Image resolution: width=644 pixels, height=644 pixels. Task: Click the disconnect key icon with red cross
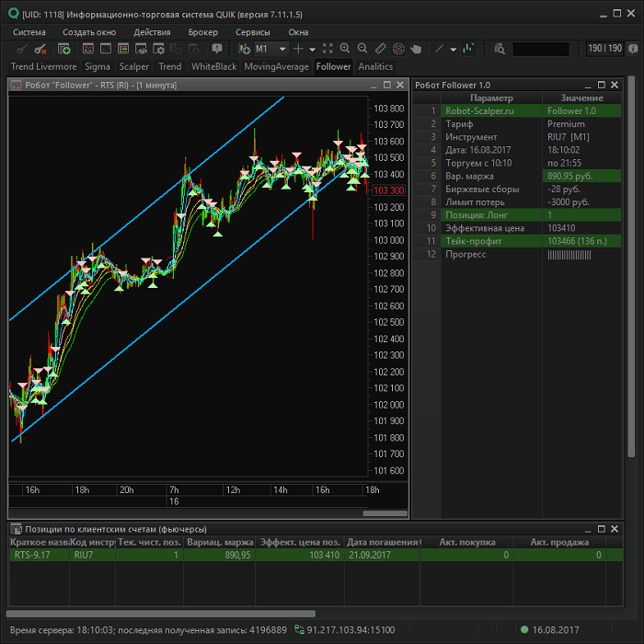[40, 49]
